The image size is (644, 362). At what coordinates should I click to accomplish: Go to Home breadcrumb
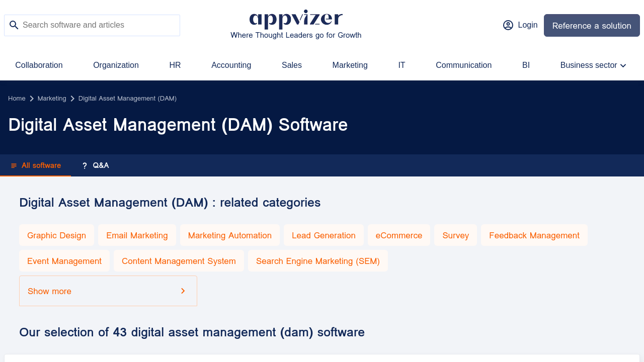pos(17,99)
